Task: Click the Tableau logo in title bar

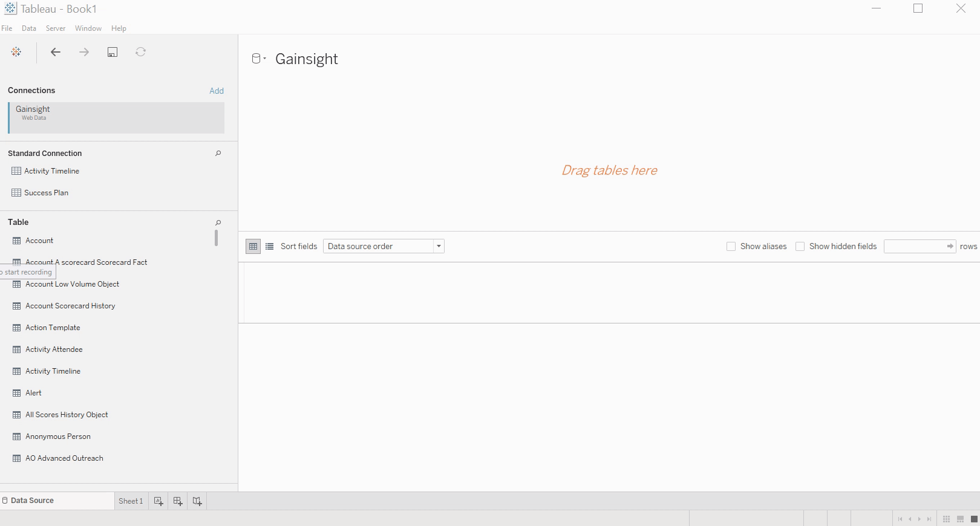Action: coord(10,8)
